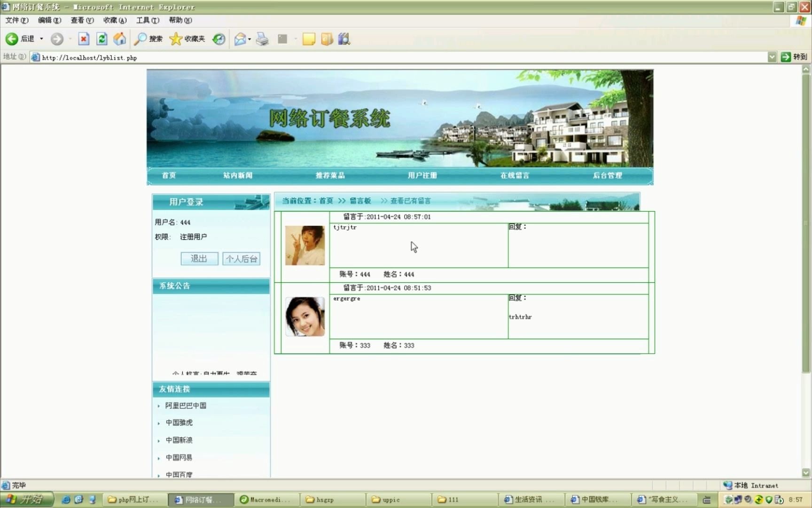
Task: Click the yellow note icon in toolbar
Action: 309,39
